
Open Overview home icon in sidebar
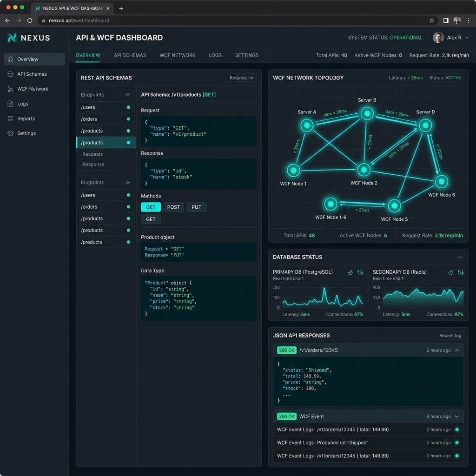(x=10, y=59)
